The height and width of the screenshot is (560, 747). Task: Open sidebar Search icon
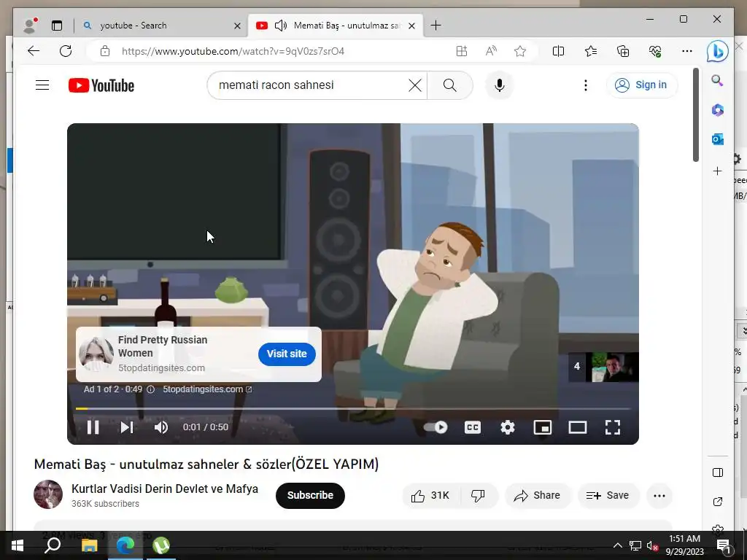pyautogui.click(x=718, y=80)
